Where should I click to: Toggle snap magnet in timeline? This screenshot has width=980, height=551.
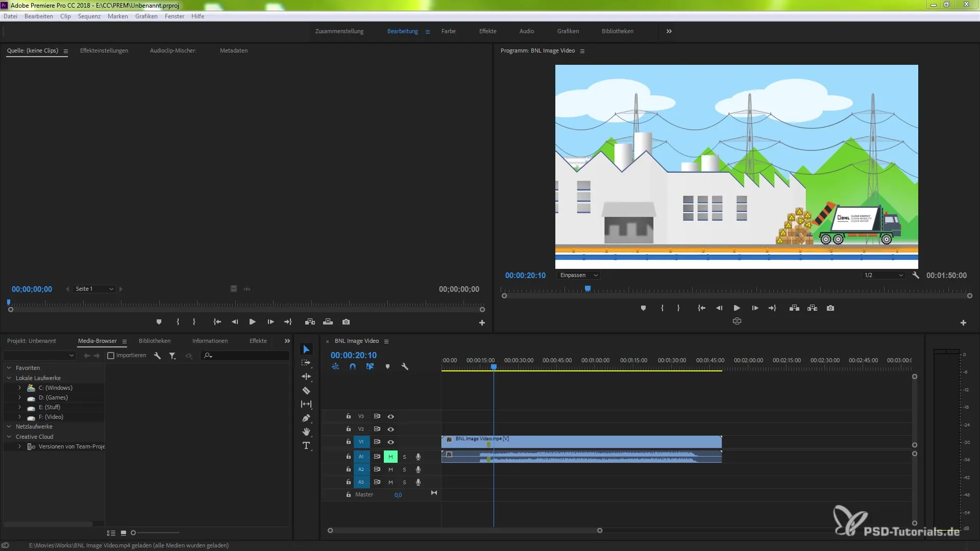(x=353, y=366)
